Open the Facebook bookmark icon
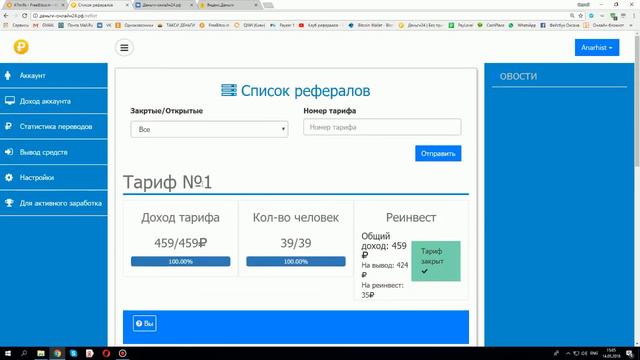640x360 pixels. click(543, 25)
